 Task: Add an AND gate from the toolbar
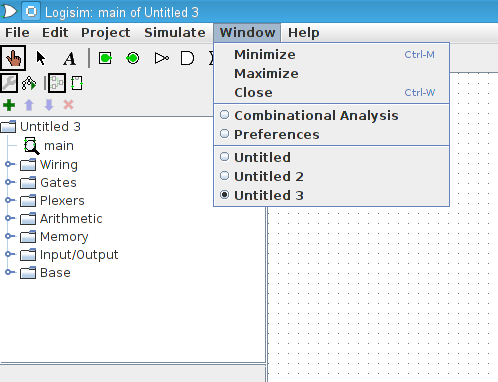point(187,58)
